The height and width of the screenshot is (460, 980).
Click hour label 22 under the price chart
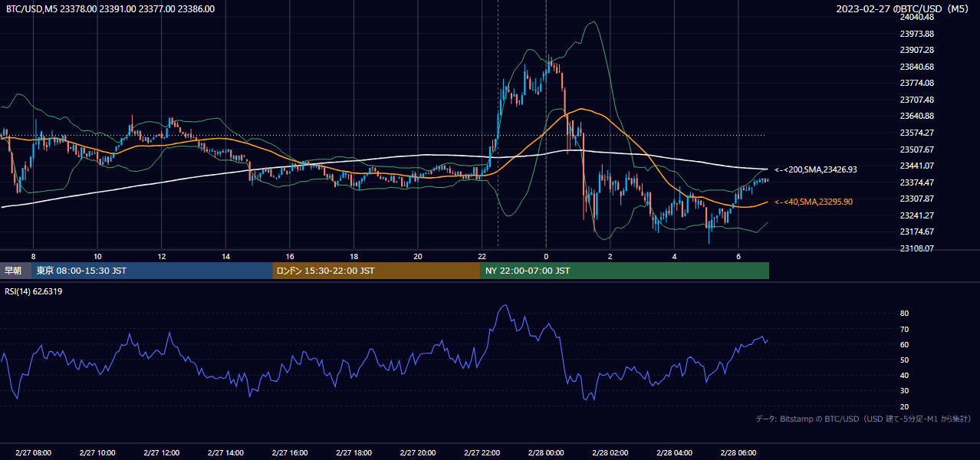point(482,256)
